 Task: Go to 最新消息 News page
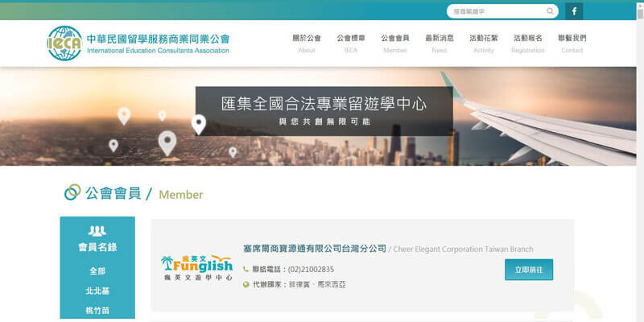coord(440,43)
